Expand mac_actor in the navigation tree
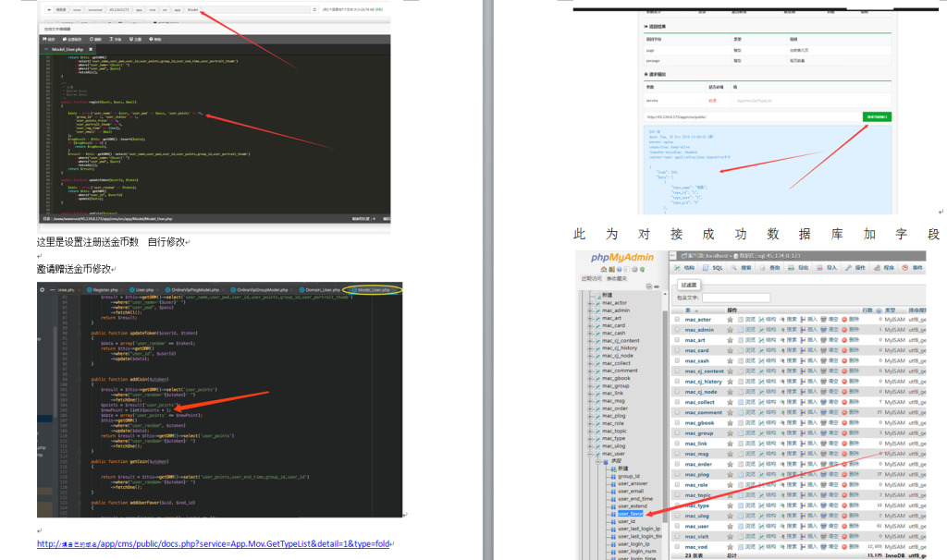This screenshot has width=947, height=560. coord(590,303)
